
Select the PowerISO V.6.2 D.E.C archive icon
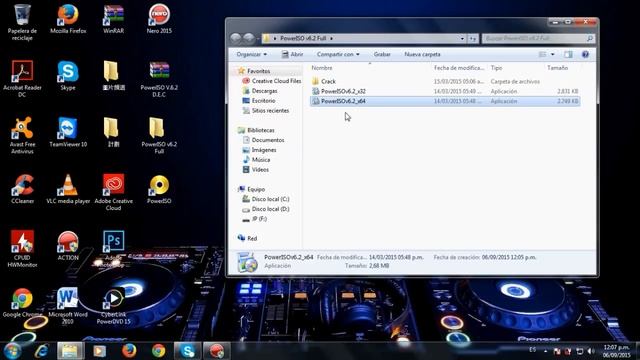pos(159,78)
